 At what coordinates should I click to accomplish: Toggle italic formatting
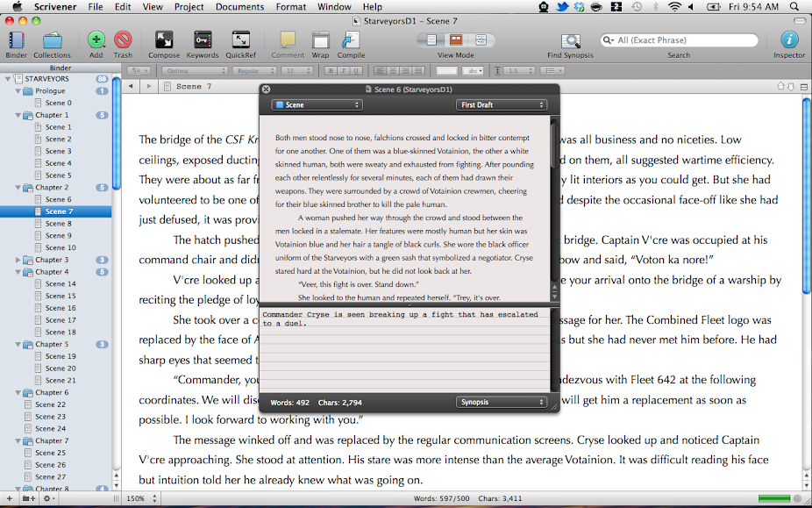tap(343, 71)
